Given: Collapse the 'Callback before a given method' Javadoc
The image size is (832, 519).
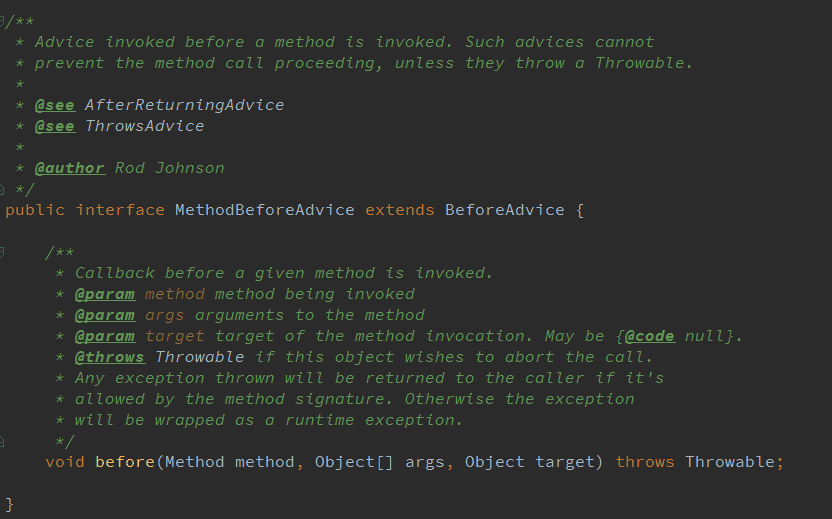Looking at the screenshot, I should pyautogui.click(x=3, y=252).
